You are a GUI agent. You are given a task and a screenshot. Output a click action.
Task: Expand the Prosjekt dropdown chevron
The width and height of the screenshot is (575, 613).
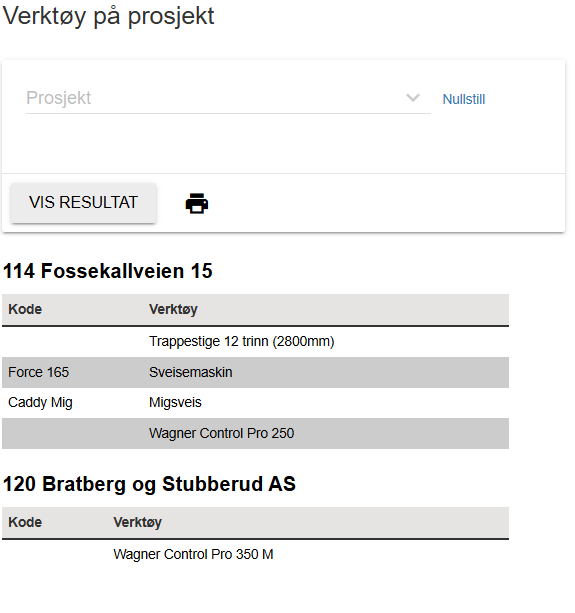(413, 98)
